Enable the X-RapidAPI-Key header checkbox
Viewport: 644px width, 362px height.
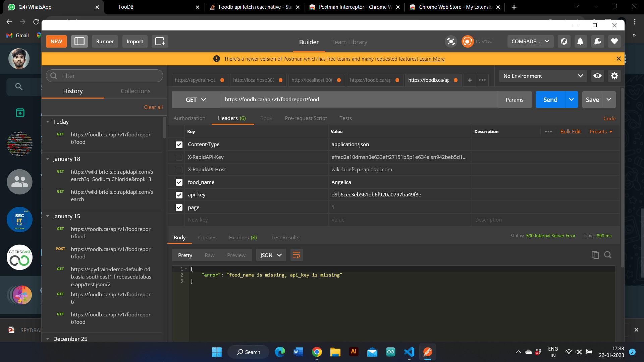179,157
